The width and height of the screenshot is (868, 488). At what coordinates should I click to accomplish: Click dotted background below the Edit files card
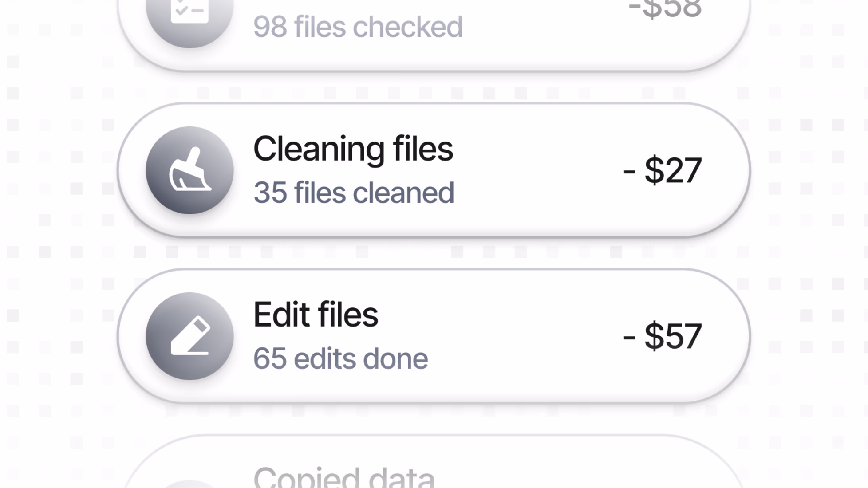(434, 419)
